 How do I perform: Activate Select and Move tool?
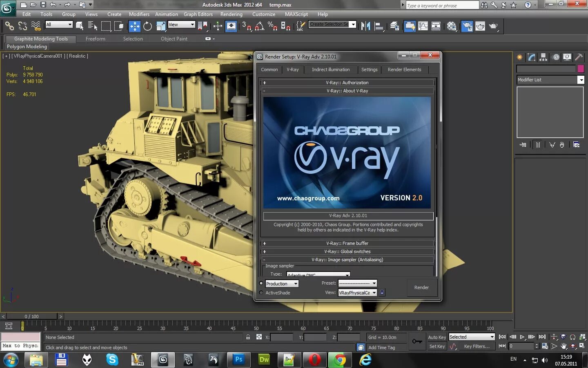click(134, 26)
